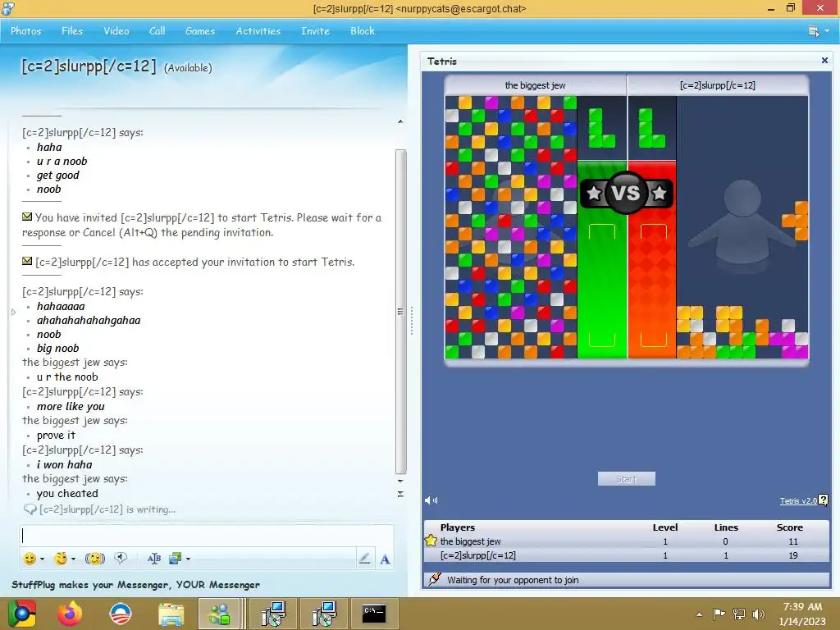Click Invite in the top bar
The height and width of the screenshot is (630, 840).
(x=315, y=31)
